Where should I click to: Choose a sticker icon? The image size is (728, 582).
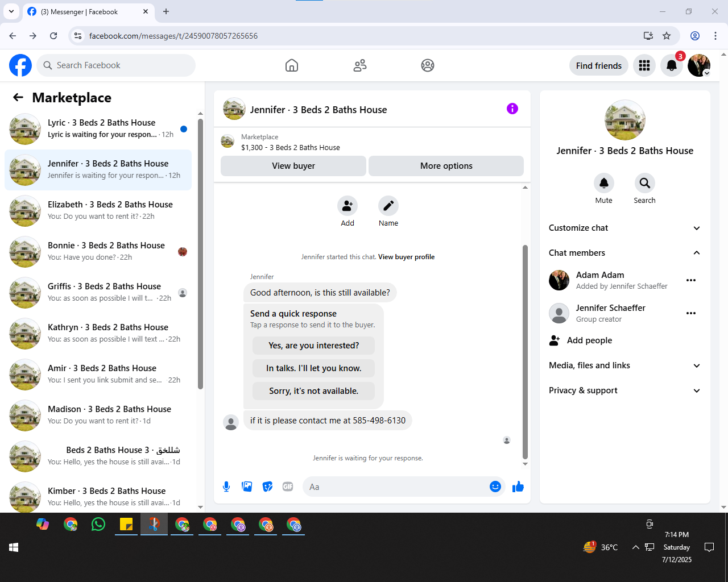pos(267,487)
